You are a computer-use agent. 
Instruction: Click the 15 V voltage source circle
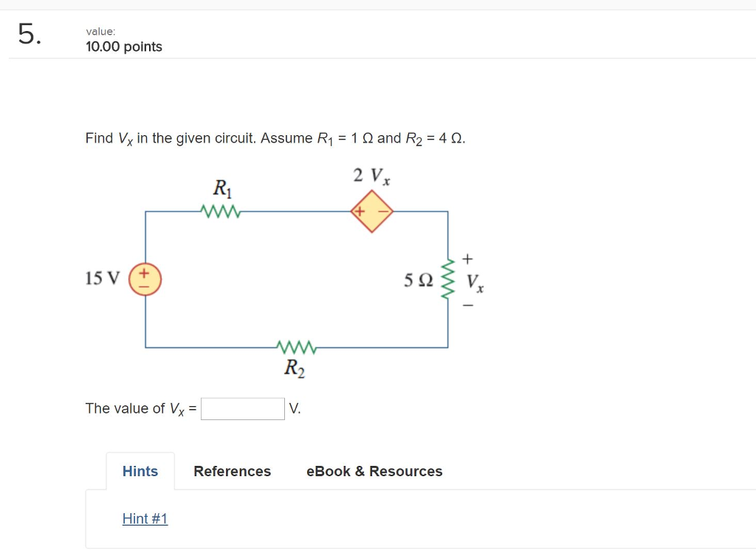(x=145, y=278)
